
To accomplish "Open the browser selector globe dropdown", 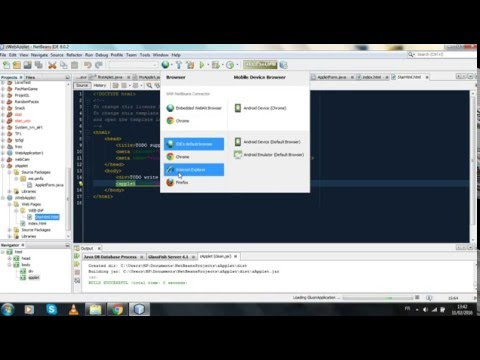I will click(167, 65).
